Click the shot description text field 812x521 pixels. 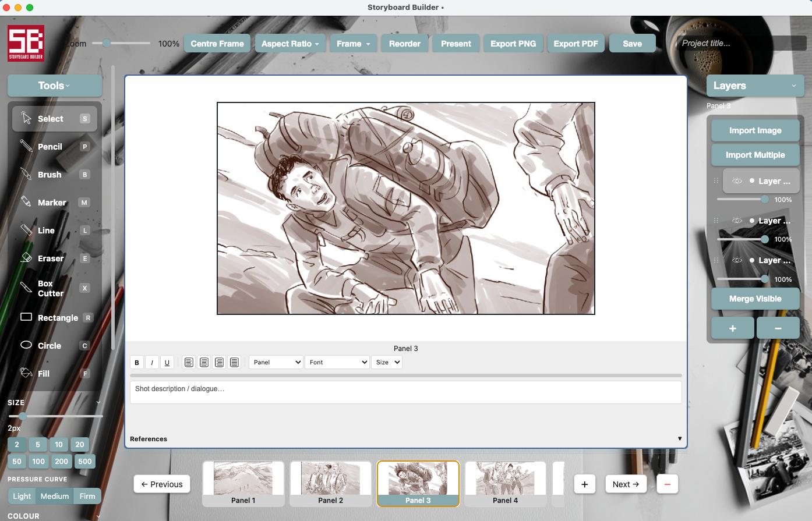pos(406,392)
